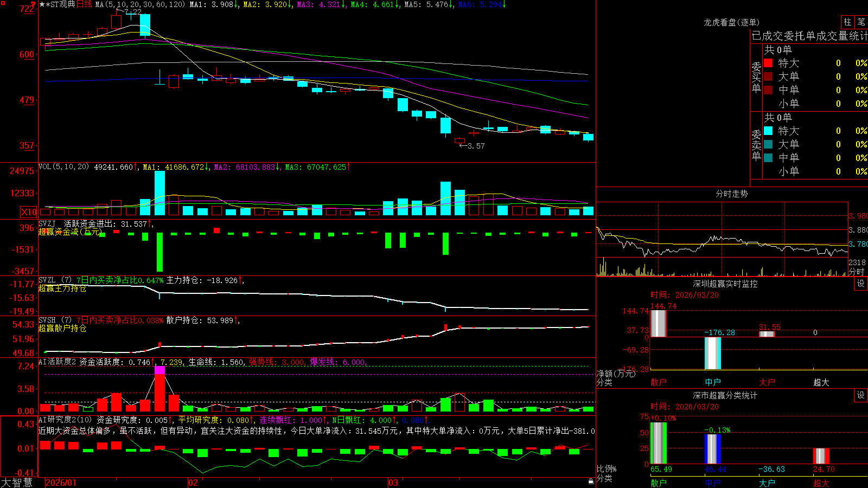Click the AI研究度2(10) indicator label
Image resolution: width=868 pixels, height=488 pixels.
coord(66,420)
